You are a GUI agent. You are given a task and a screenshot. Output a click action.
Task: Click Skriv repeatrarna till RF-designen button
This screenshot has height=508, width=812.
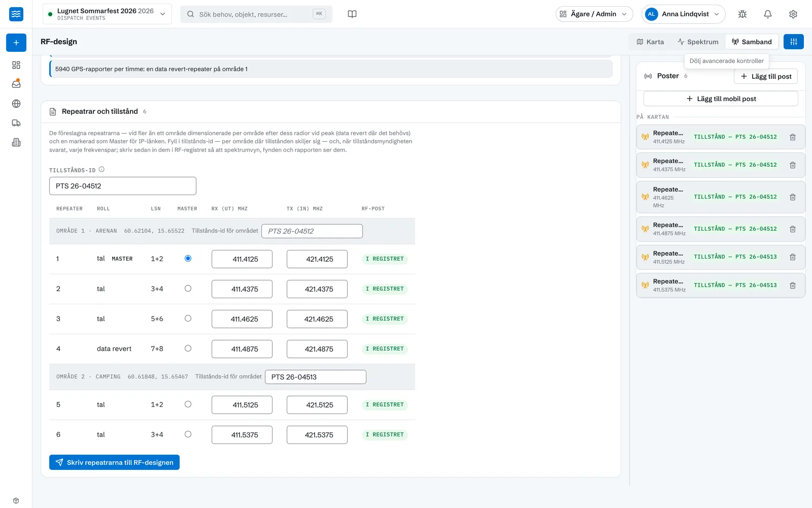[x=114, y=462]
